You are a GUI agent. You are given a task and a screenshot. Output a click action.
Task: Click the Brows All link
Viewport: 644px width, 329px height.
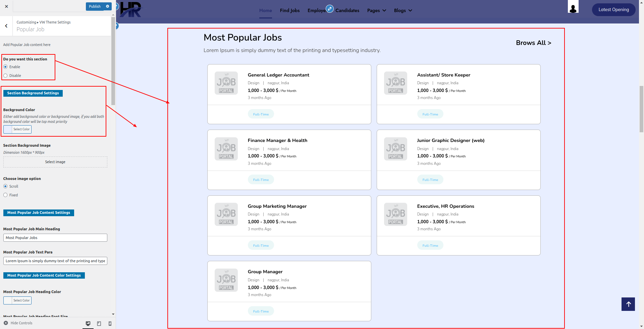(533, 43)
